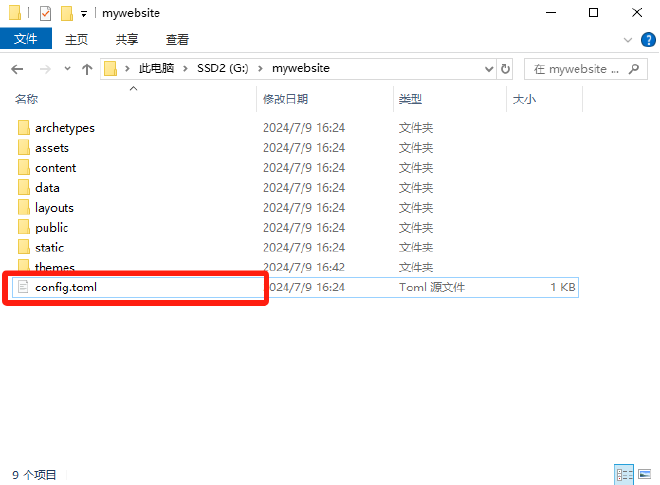Click the Toml 源文件 type cell
This screenshot has height=485, width=660.
click(432, 287)
